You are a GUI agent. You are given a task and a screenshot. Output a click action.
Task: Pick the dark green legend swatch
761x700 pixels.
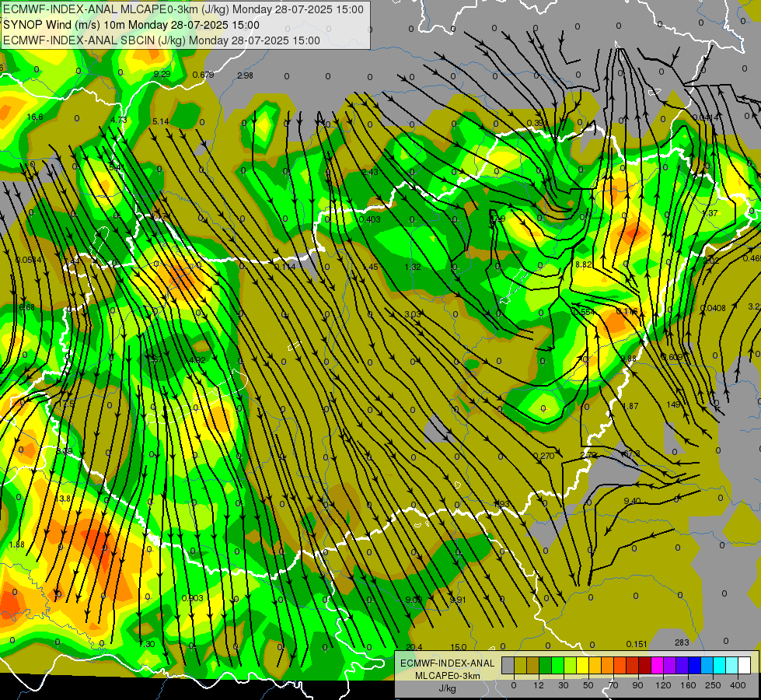click(x=546, y=665)
